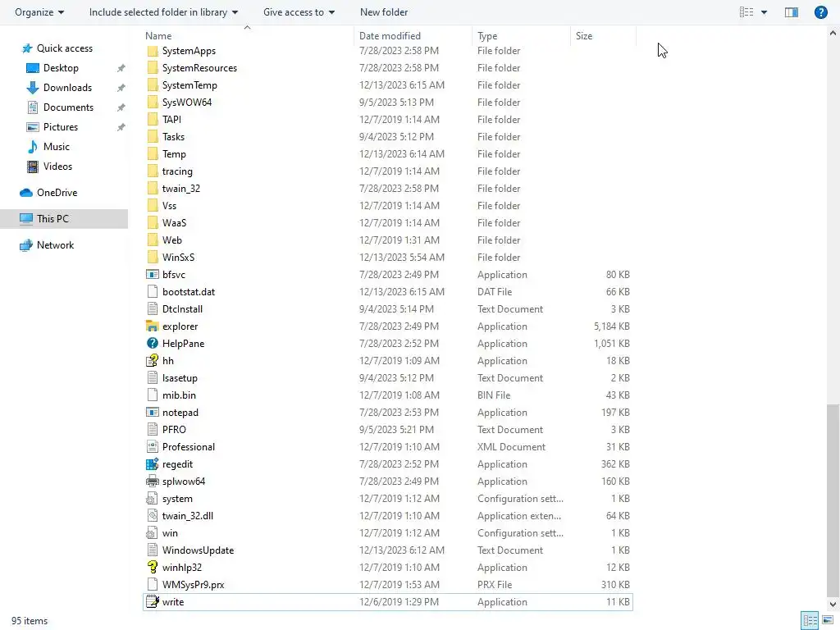Screen dimensions: 840x630
Task: Click the winhlp32 help icon
Action: click(x=152, y=568)
